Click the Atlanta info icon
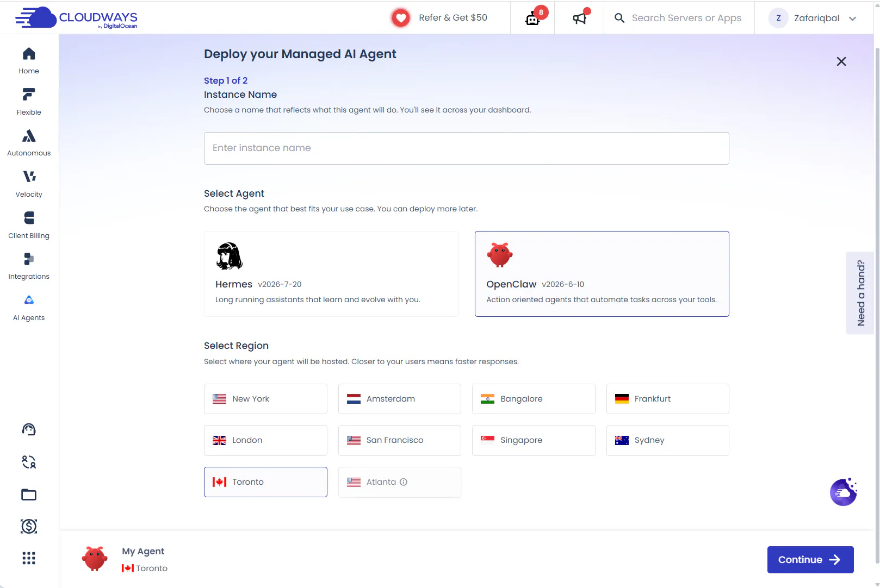The width and height of the screenshot is (880, 588). [404, 482]
